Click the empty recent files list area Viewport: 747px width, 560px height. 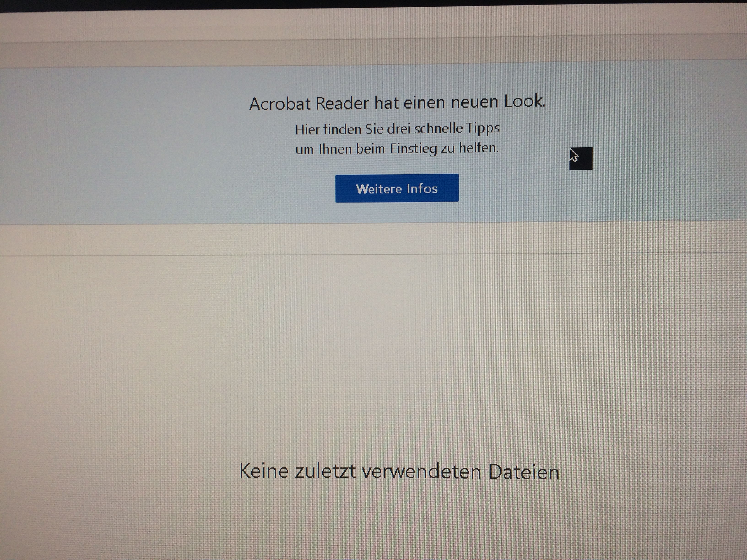pyautogui.click(x=371, y=354)
